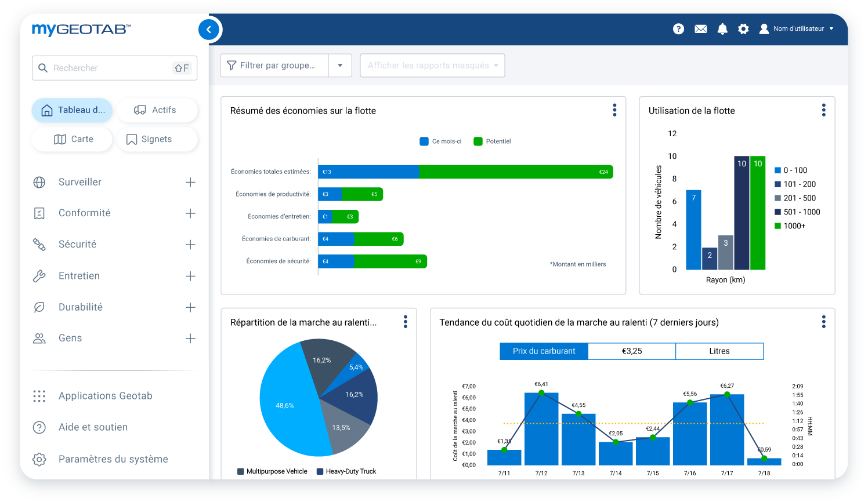The image size is (868, 502).
Task: Click 'Aide et soutien' link
Action: 93,427
